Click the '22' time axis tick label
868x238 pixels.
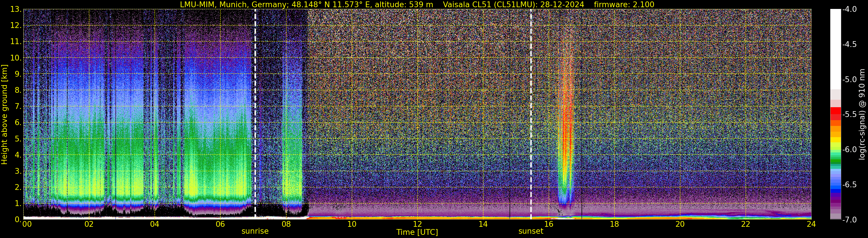click(746, 224)
